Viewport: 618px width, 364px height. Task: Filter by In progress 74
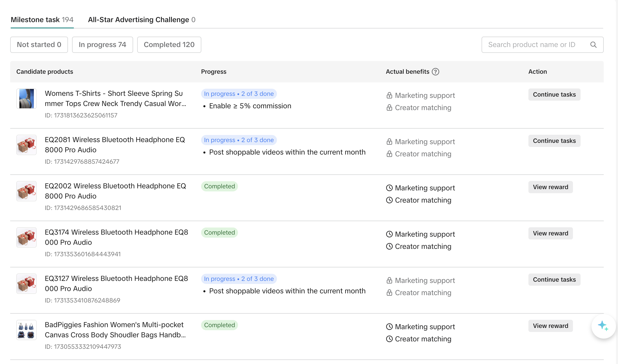tap(102, 45)
